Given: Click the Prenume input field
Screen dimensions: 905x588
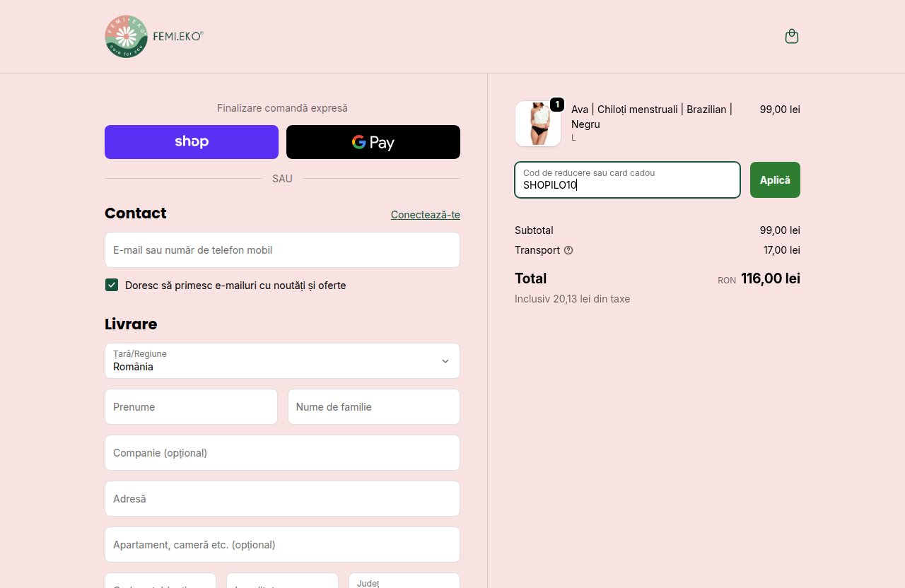Looking at the screenshot, I should 191,407.
